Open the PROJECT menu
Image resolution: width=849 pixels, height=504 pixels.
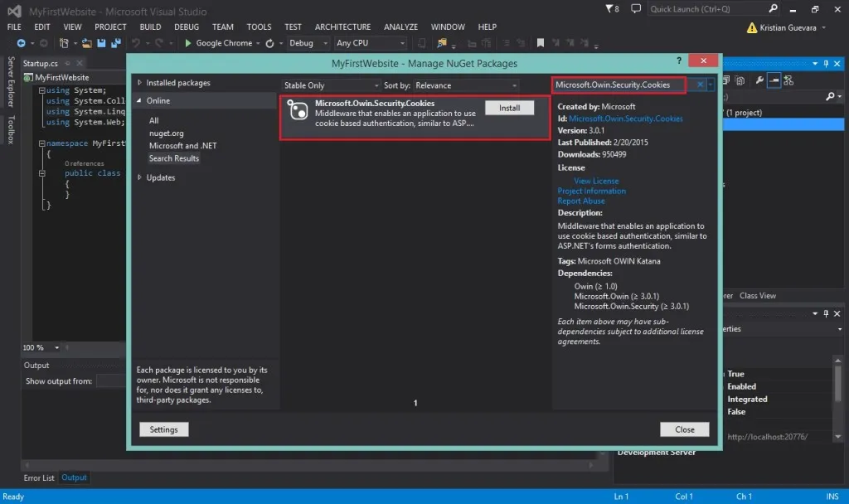[110, 27]
